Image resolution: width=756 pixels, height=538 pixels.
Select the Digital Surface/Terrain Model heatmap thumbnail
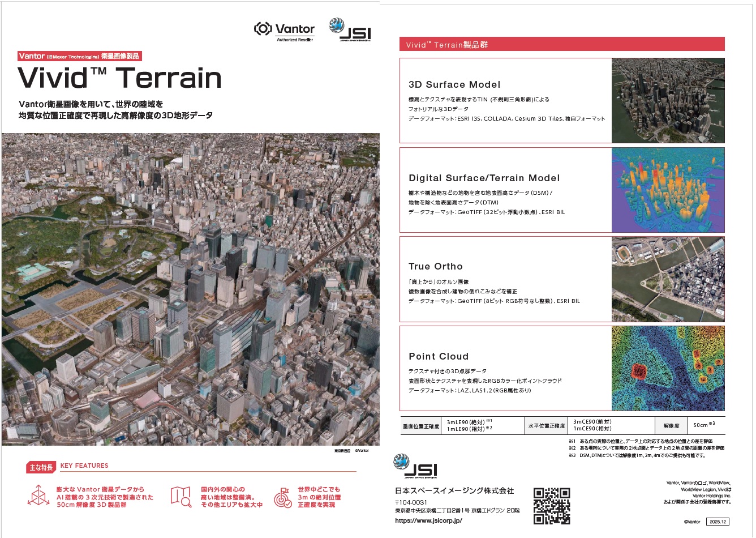[x=668, y=190]
